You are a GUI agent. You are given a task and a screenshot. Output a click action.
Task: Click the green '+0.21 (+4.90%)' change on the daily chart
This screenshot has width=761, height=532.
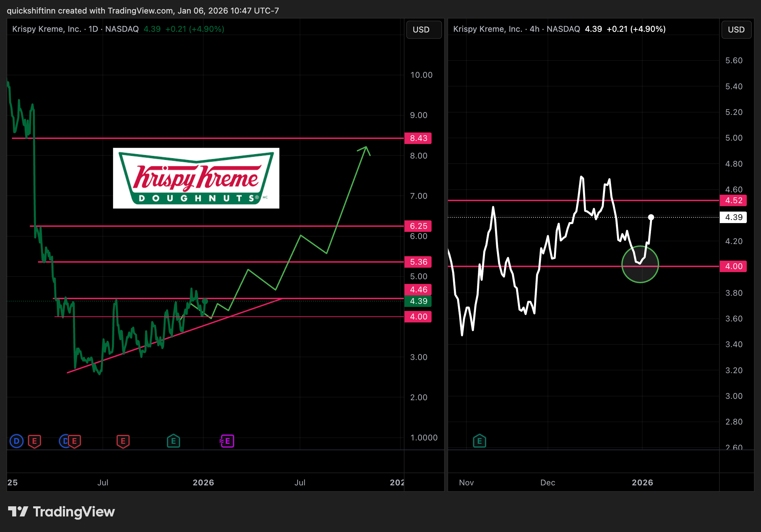[x=195, y=29]
